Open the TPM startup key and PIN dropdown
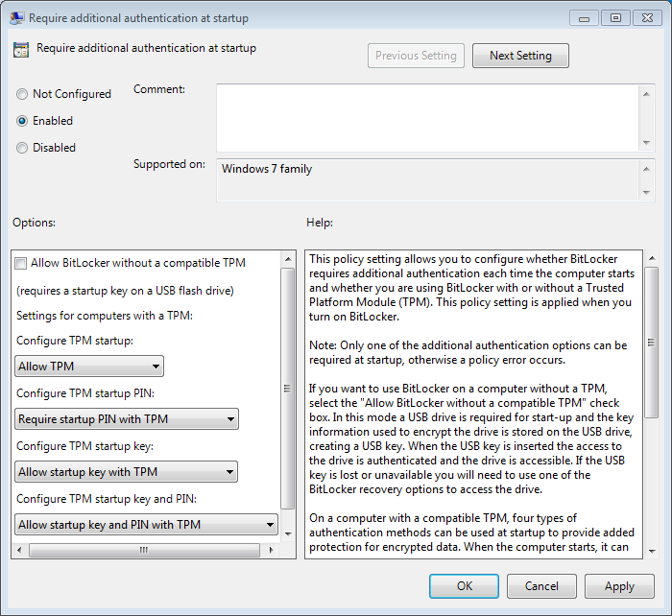672x616 pixels. [146, 524]
